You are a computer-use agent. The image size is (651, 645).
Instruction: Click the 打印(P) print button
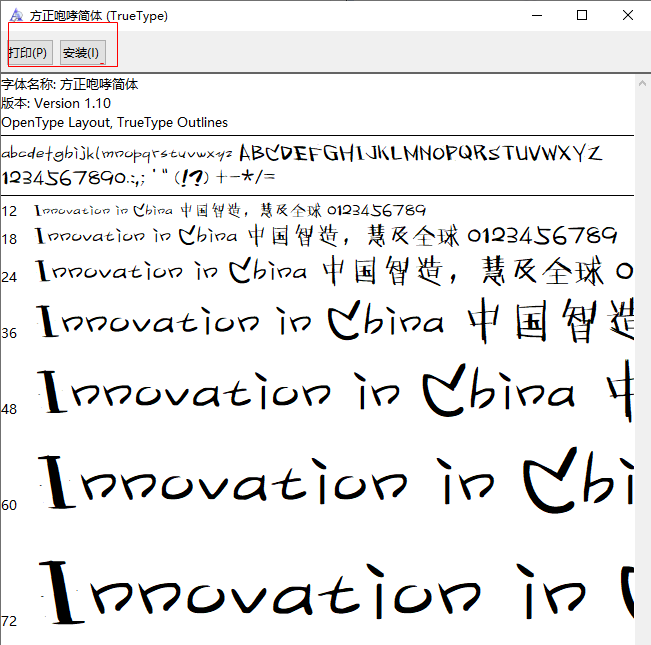click(x=29, y=53)
